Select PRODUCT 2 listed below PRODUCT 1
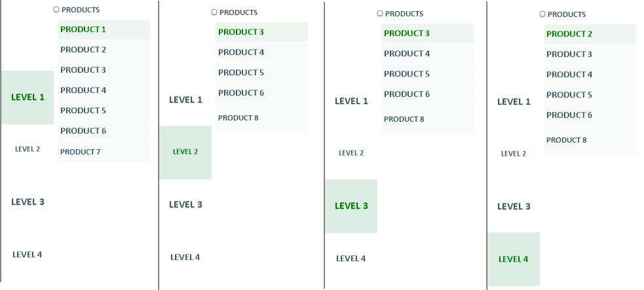 pos(104,50)
